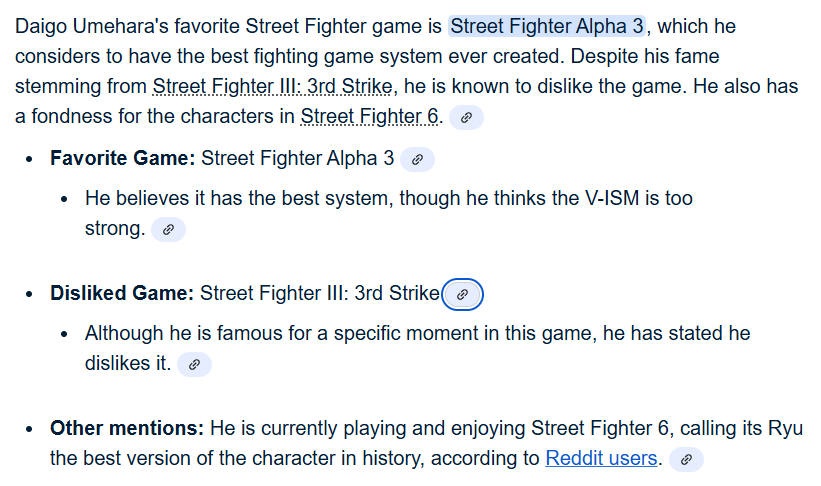Click the highlighted "Street Fighter Alpha 3" text
This screenshot has width=821, height=486.
pos(547,26)
